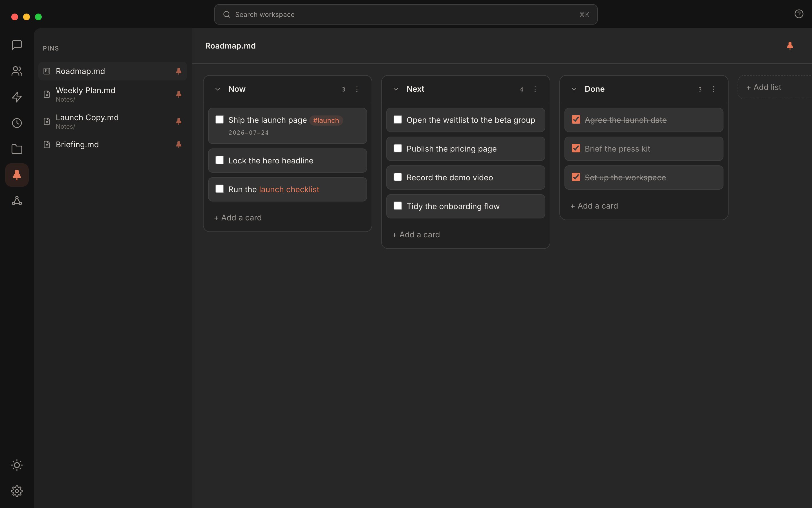This screenshot has height=508, width=812.
Task: Open the graph view icon in the sidebar
Action: [17, 201]
